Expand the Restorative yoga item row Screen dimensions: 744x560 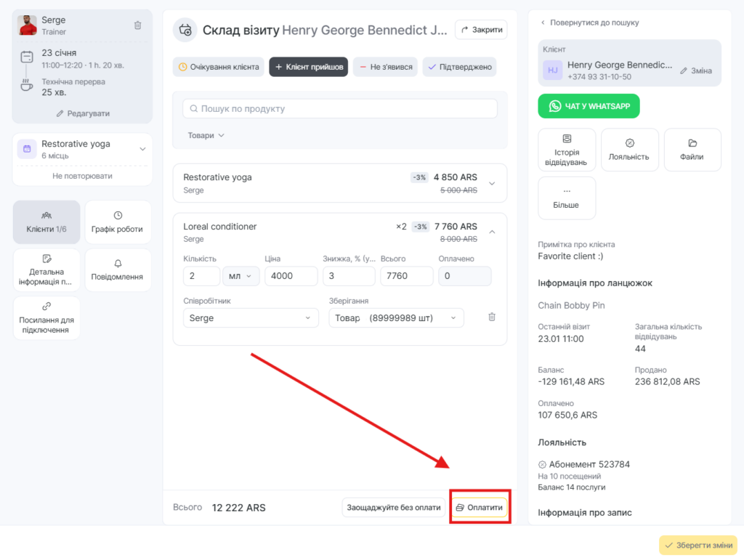pyautogui.click(x=492, y=183)
